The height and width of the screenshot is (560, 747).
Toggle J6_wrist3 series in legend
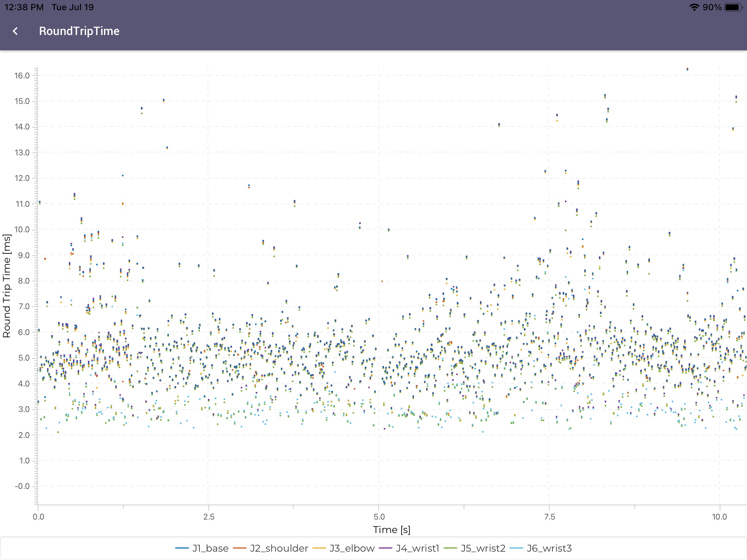click(541, 548)
